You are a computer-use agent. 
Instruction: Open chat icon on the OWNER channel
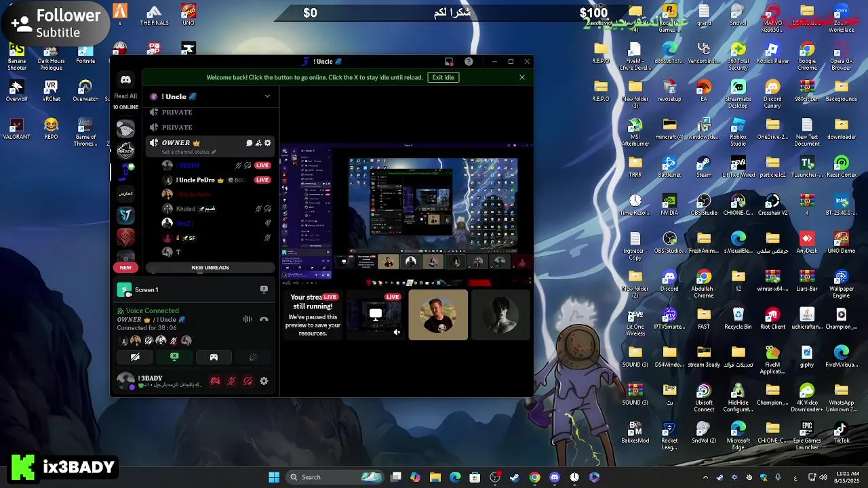coord(249,143)
